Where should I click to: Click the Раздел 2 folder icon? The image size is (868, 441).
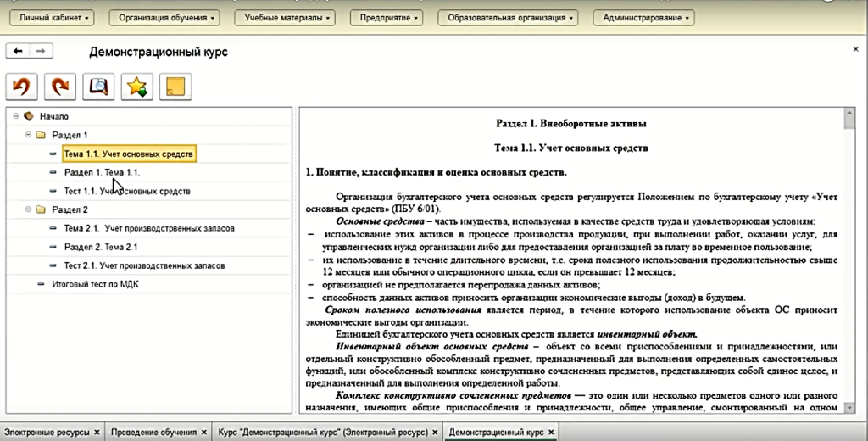point(41,209)
